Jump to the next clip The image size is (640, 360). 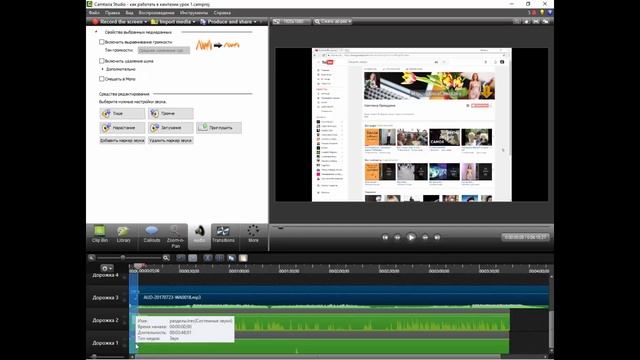437,237
